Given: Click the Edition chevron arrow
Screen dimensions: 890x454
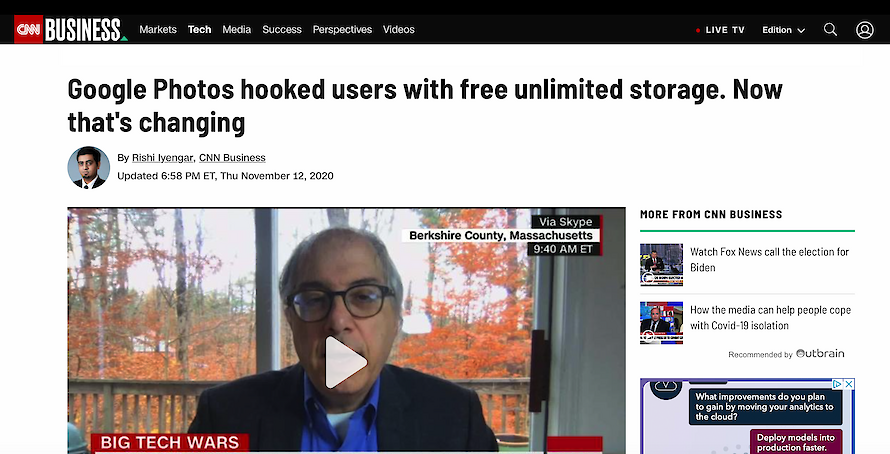Looking at the screenshot, I should [801, 31].
